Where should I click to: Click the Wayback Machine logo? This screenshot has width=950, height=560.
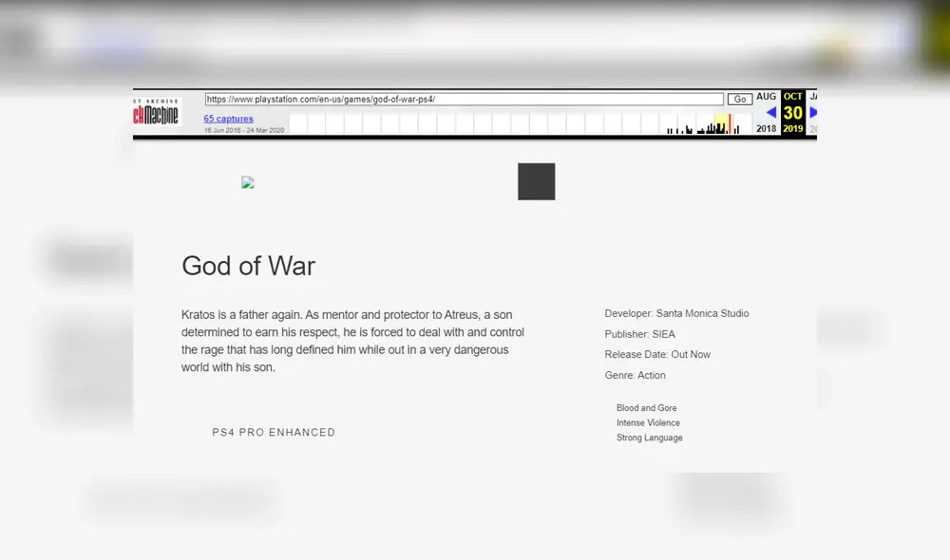158,113
